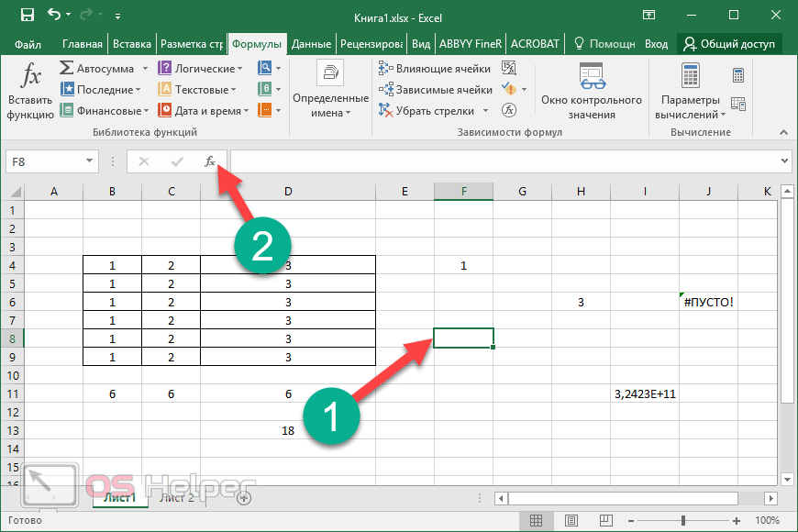The height and width of the screenshot is (532, 798).
Task: Toggle the Show Formulas icon in Зависимости формул
Action: pyautogui.click(x=510, y=69)
